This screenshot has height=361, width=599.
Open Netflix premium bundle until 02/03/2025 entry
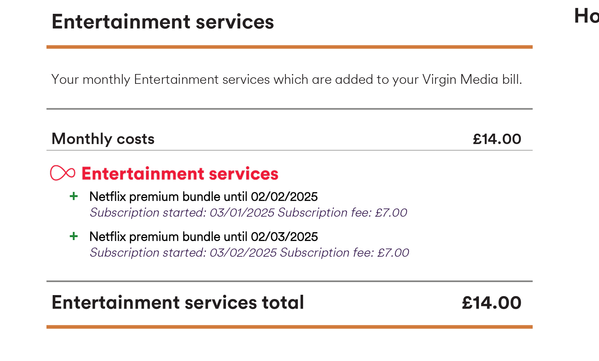coord(203,236)
